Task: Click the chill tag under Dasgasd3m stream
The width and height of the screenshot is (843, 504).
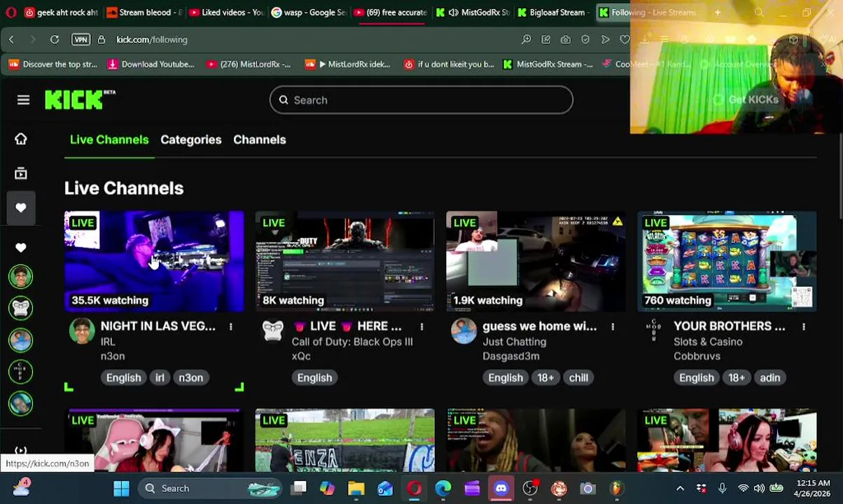Action: pyautogui.click(x=578, y=377)
